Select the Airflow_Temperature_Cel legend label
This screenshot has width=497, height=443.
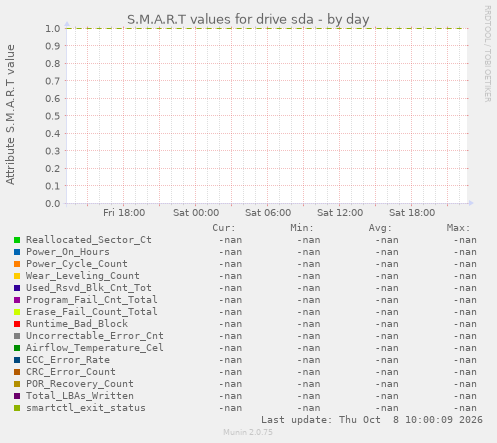pyautogui.click(x=95, y=348)
